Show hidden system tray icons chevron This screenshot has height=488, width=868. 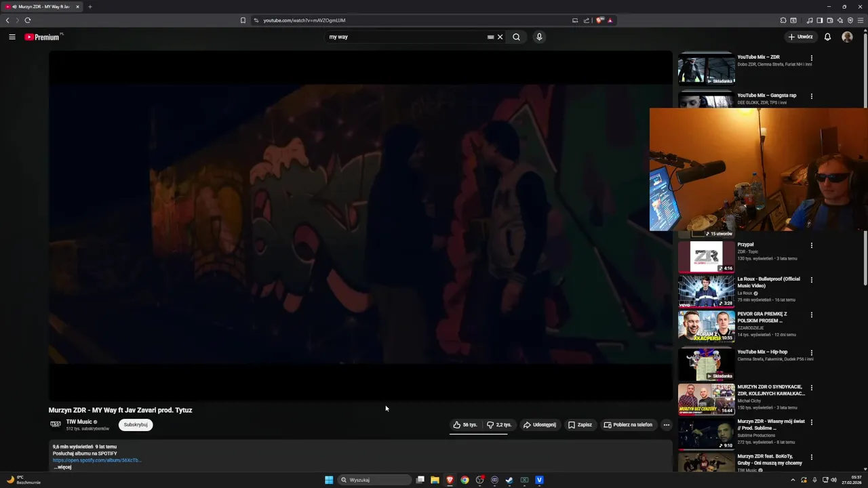click(793, 480)
